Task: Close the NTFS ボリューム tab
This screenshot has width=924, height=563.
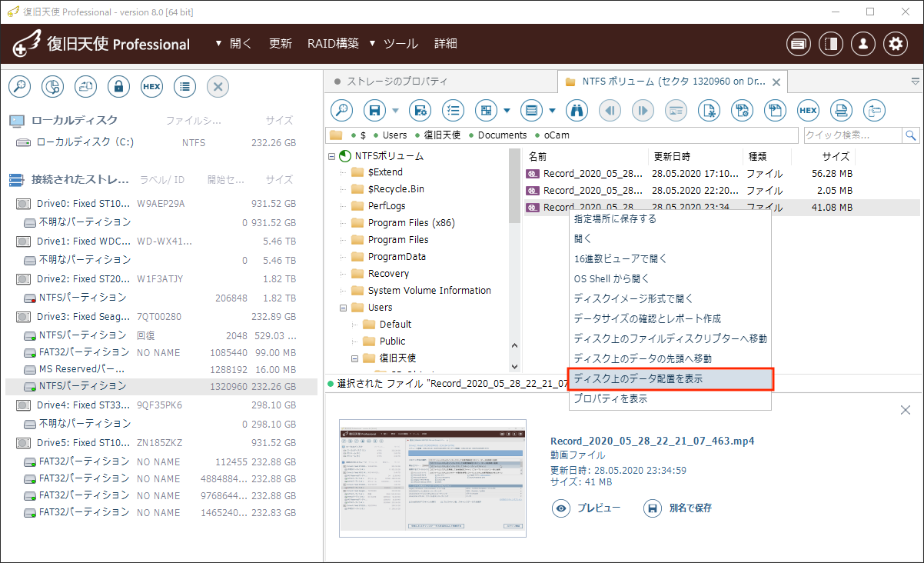Action: pos(776,82)
